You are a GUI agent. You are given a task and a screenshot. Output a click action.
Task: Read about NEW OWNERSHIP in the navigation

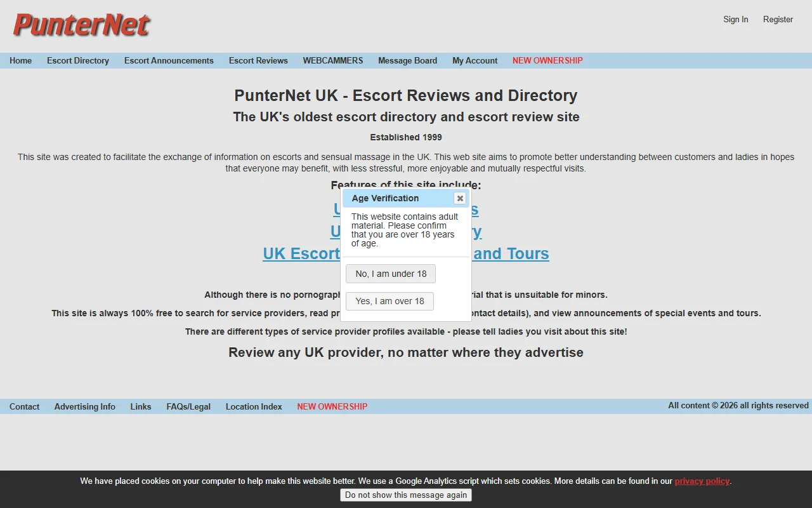coord(547,60)
